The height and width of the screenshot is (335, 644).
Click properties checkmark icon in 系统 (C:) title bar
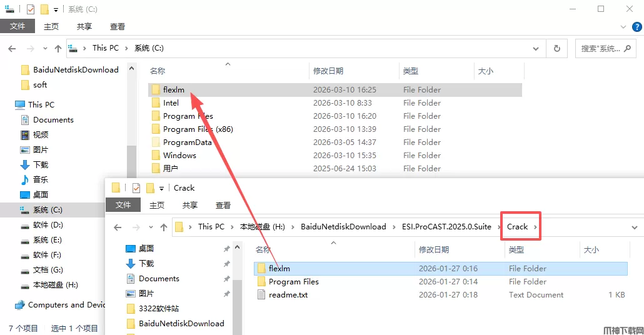click(x=31, y=9)
